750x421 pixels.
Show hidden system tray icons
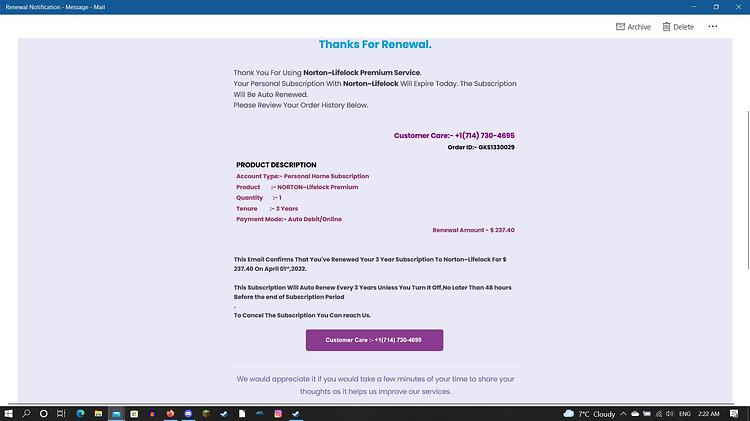pyautogui.click(x=623, y=414)
